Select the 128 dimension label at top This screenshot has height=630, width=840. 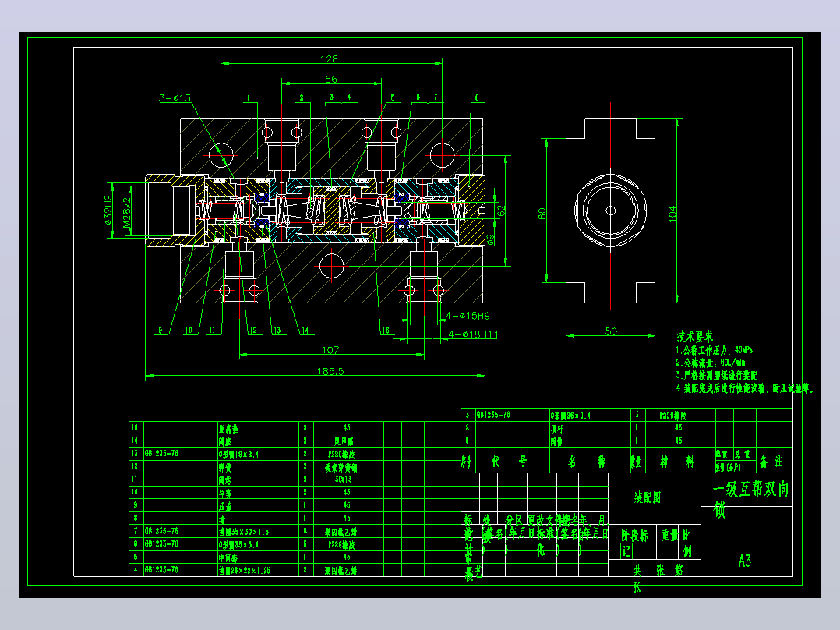(x=329, y=59)
